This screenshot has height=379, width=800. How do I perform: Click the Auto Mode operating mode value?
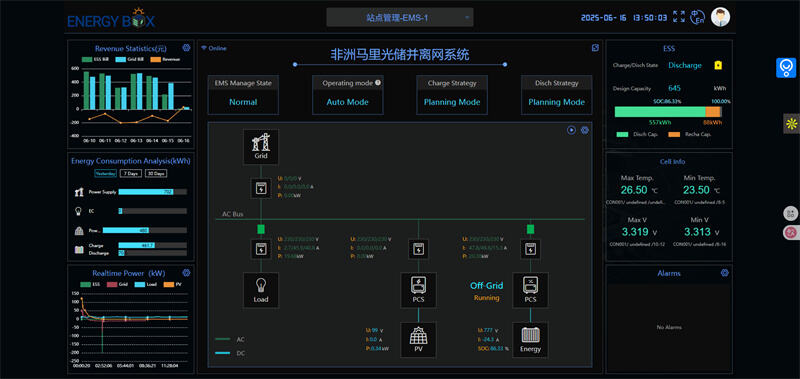pos(347,102)
